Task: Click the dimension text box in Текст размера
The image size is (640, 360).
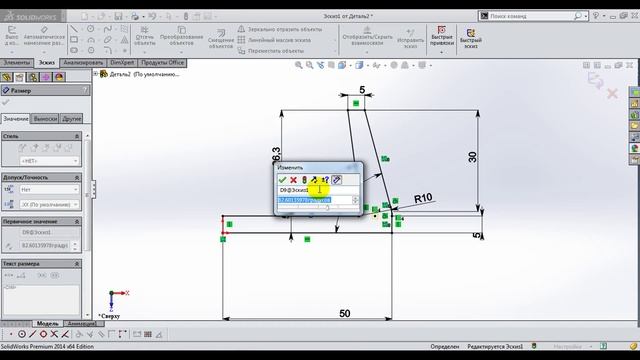Action: [x=41, y=299]
